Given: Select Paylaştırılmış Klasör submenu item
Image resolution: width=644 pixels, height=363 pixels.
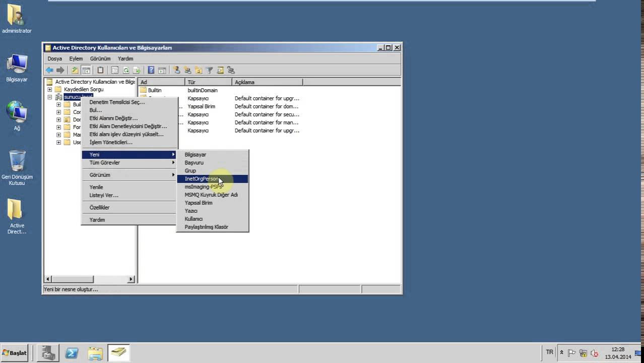Looking at the screenshot, I should 212,227.
